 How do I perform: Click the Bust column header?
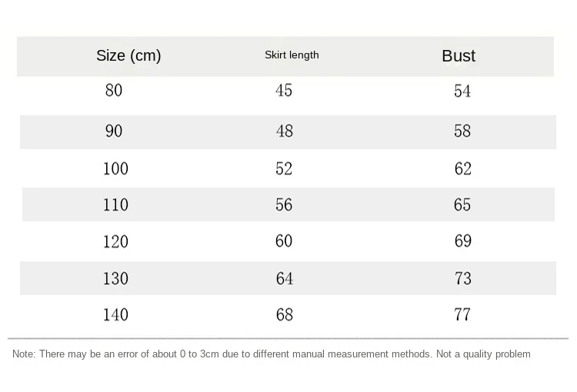459,56
